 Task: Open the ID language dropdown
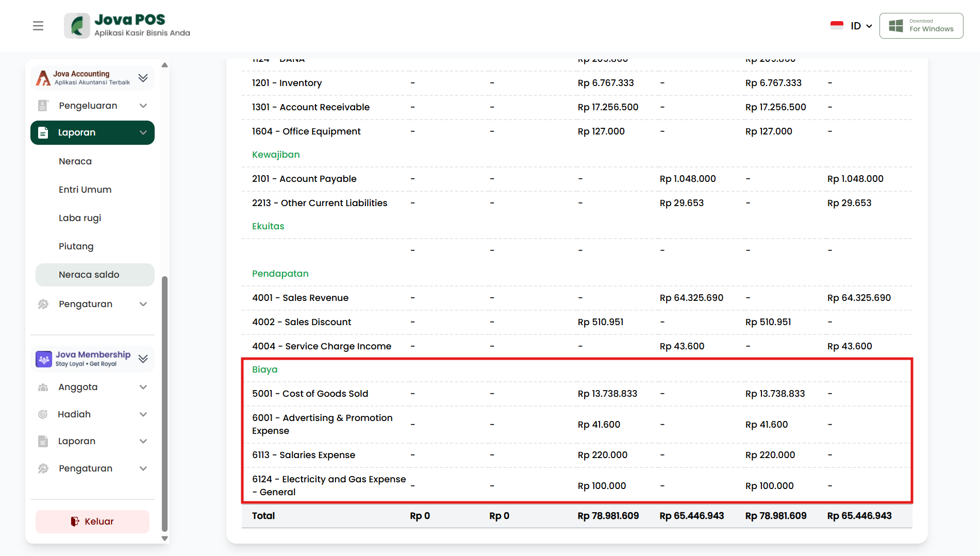click(x=861, y=26)
